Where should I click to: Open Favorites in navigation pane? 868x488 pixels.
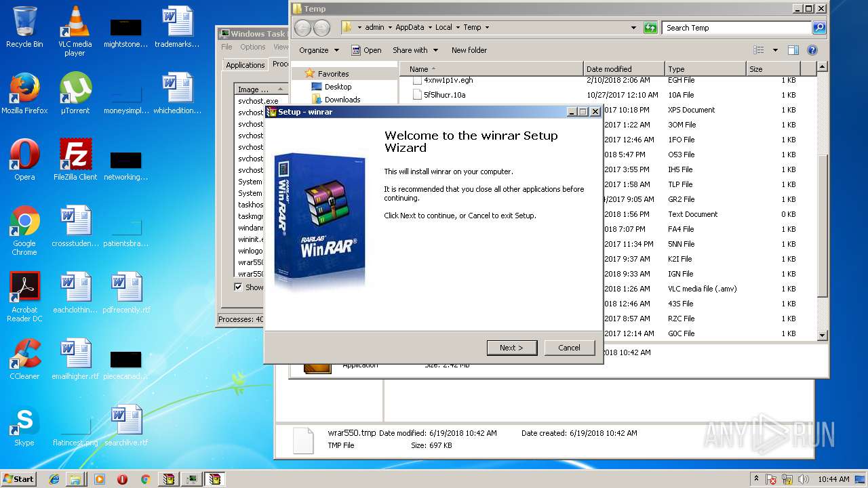(333, 74)
